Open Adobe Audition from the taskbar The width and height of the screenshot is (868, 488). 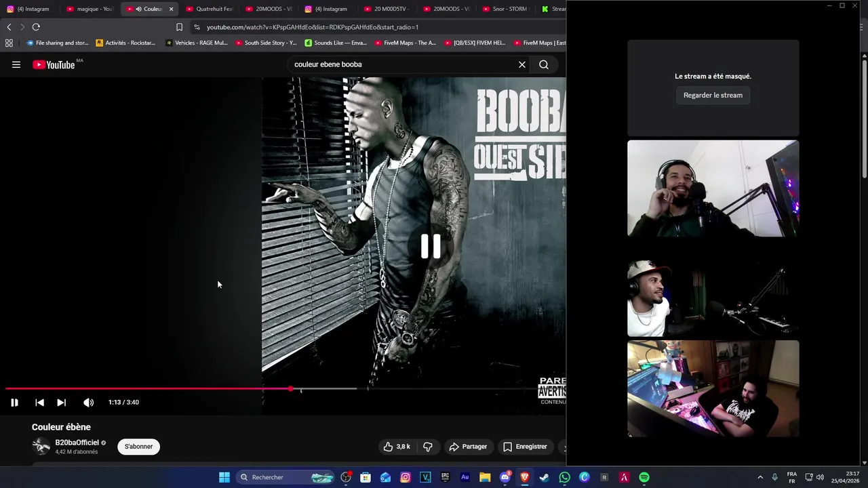click(465, 477)
